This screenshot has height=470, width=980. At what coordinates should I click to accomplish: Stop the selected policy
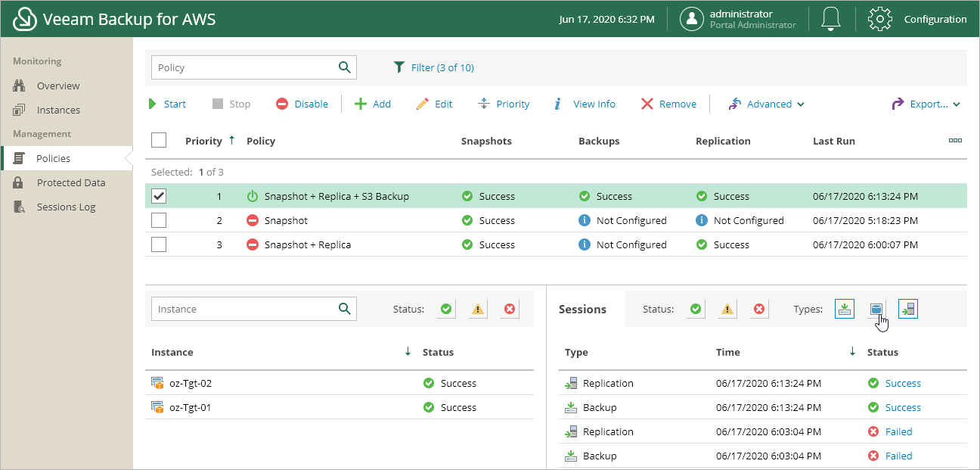tap(231, 104)
